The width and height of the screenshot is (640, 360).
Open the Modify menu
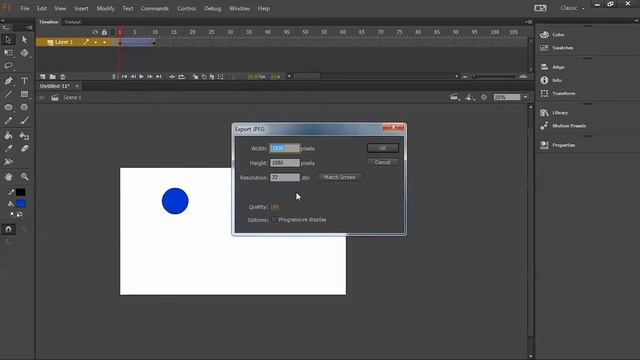tap(105, 8)
